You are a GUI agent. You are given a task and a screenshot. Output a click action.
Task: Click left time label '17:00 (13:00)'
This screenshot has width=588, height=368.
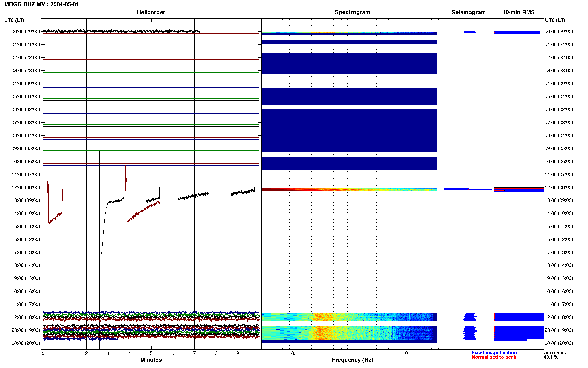tap(26, 252)
